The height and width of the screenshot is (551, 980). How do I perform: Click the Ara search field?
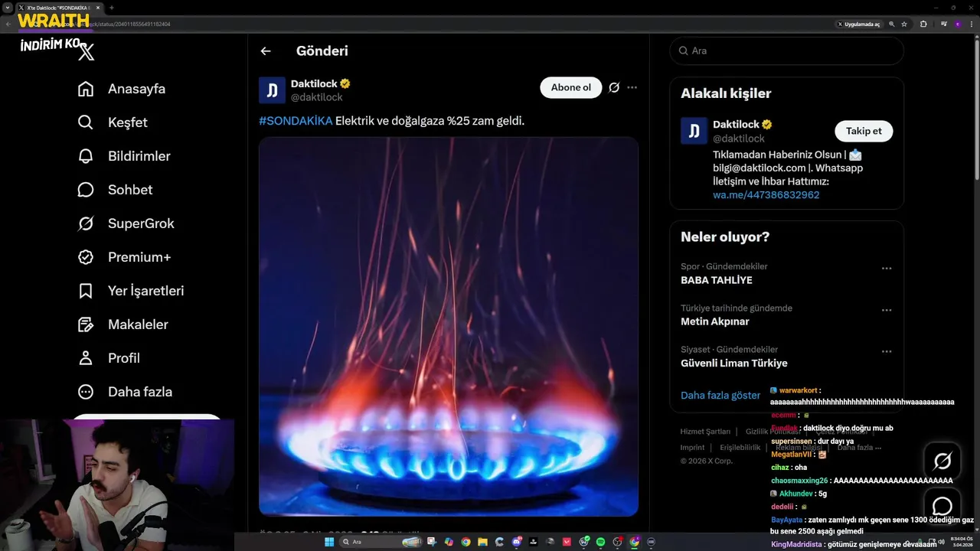point(786,51)
